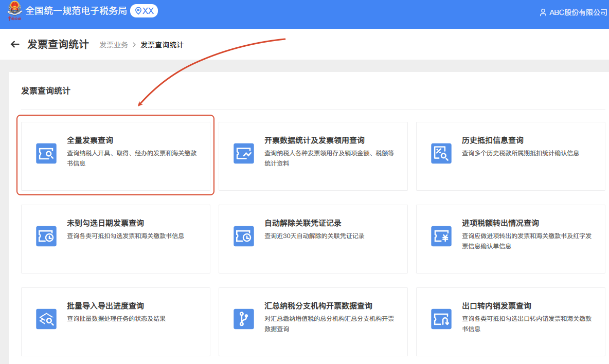Click the 全量发票查询 invoice magnifier icon
The width and height of the screenshot is (609, 364).
[46, 154]
